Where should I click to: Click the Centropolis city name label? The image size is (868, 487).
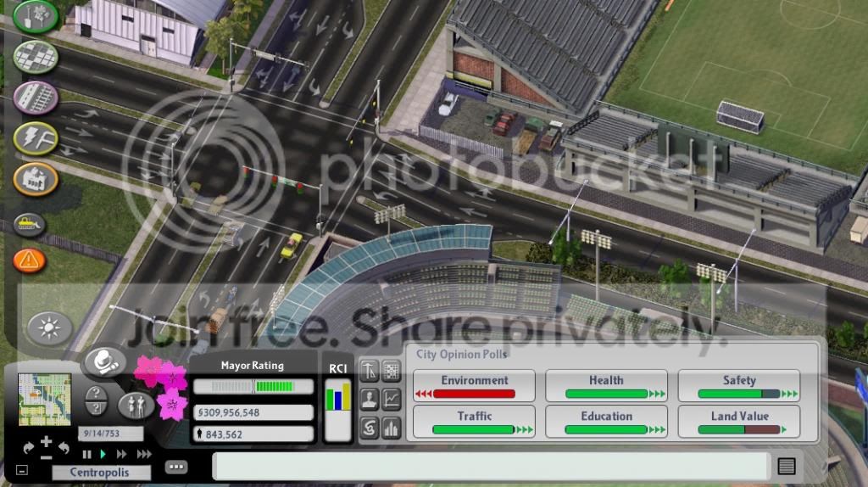pos(100,472)
